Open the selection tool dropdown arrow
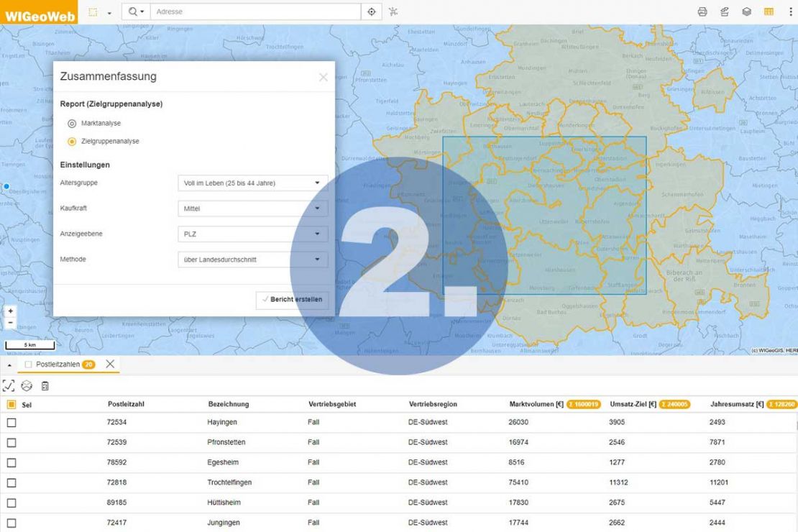 point(109,13)
